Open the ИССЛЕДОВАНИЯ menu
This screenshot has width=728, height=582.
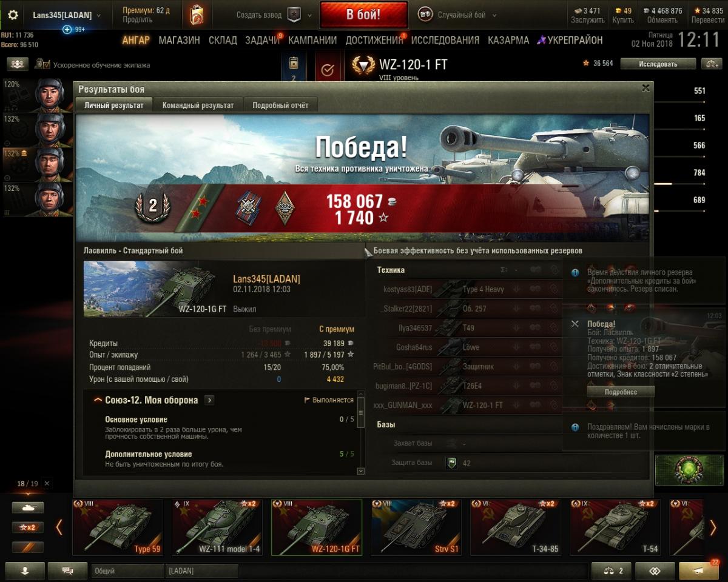pyautogui.click(x=445, y=40)
